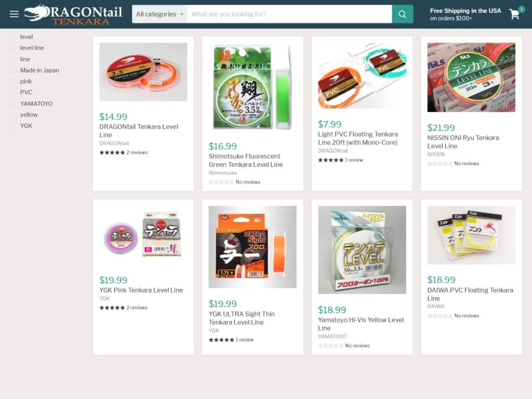This screenshot has width=532, height=399.
Task: Open NISSIN ONI Ryu Tenkara Level Line
Action: tap(463, 142)
